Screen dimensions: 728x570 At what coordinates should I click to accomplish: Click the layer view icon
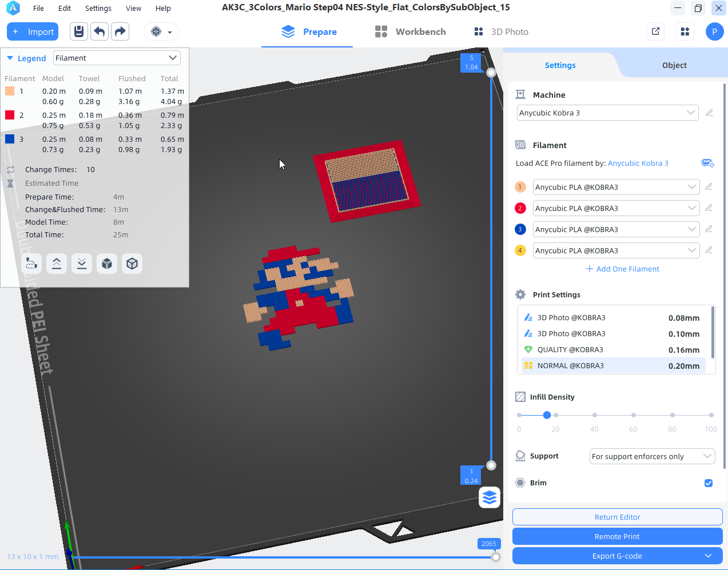click(x=490, y=497)
